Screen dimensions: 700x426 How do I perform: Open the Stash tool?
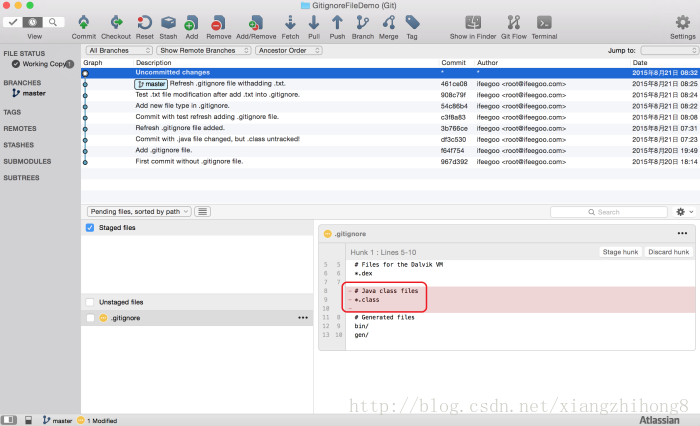click(168, 22)
